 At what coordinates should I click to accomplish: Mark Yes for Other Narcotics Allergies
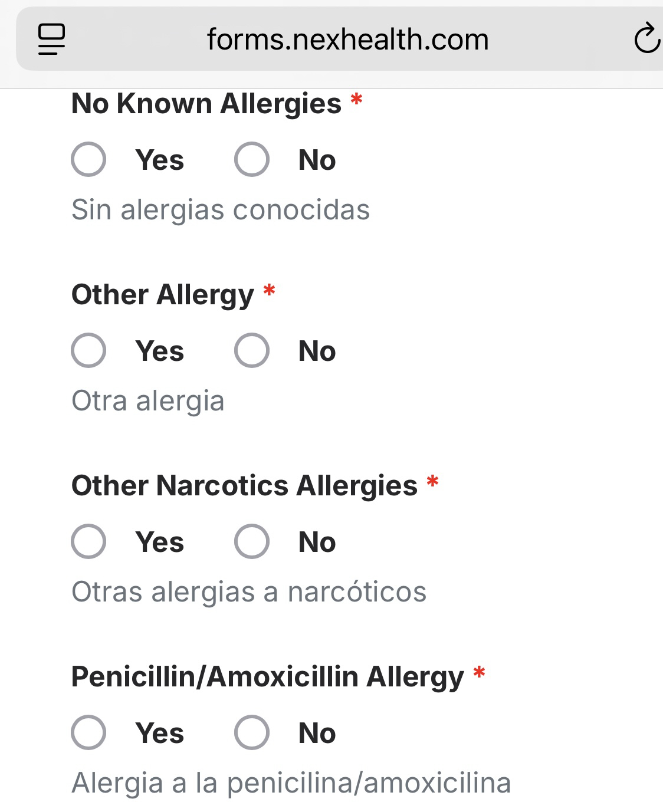click(x=88, y=541)
